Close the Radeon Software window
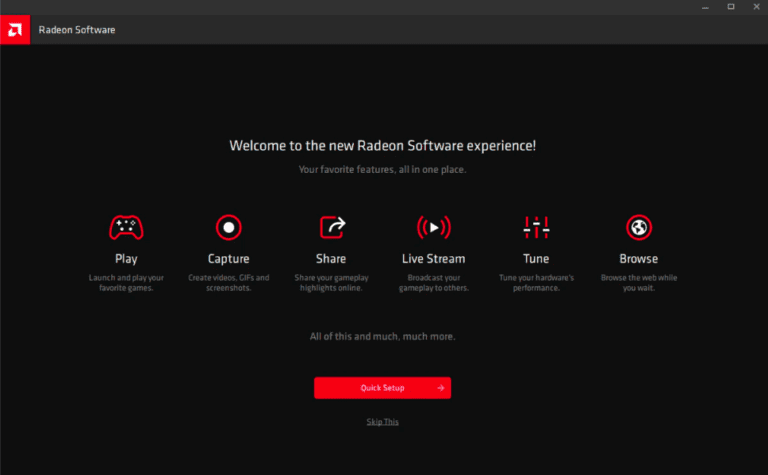Screen dimensions: 768x475 (x=755, y=6)
